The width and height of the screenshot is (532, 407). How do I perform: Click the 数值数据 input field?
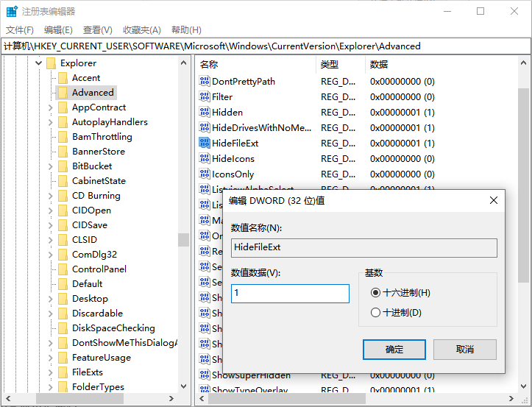[290, 293]
